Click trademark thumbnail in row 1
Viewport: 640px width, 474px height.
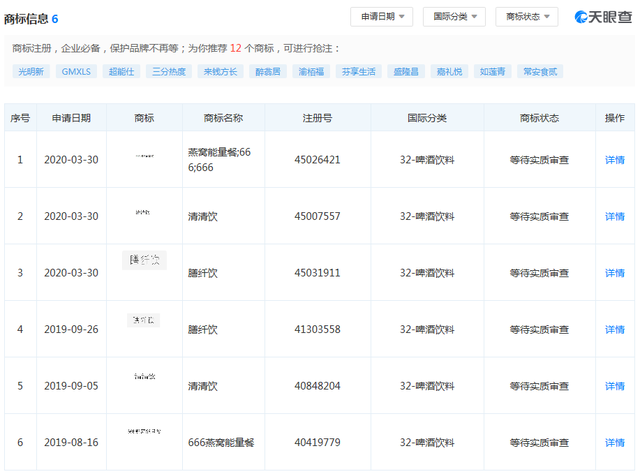[x=144, y=155]
